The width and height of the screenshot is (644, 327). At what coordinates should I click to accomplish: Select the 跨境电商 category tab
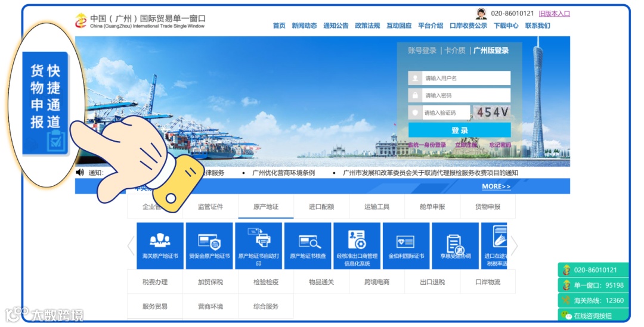[377, 282]
